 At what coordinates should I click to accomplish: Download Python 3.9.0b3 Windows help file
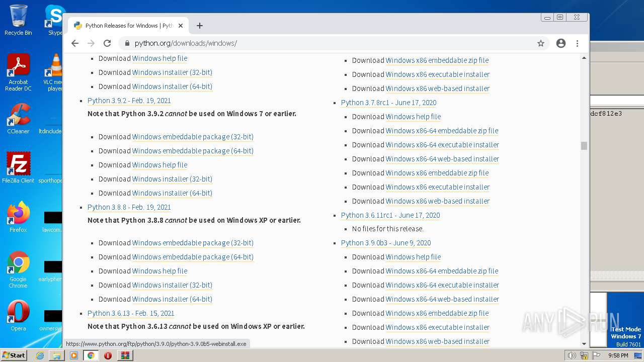coord(413,257)
